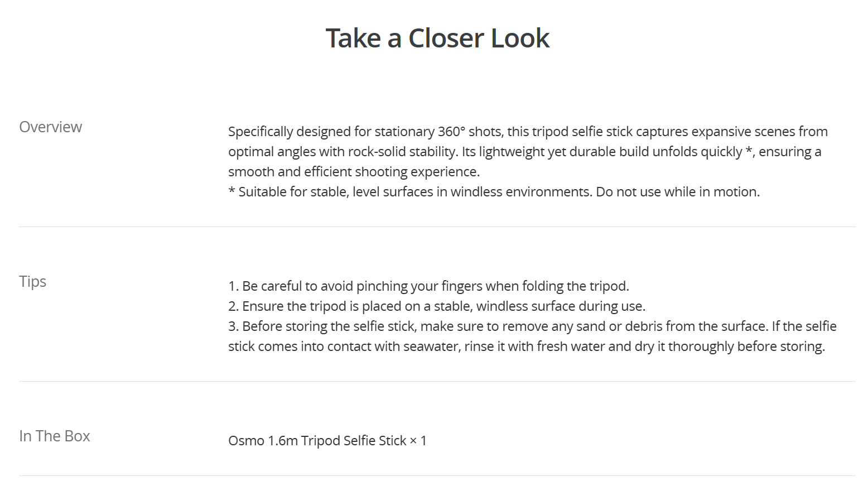Click the sentence "Do not use while in motion."
This screenshot has width=868, height=486.
(x=678, y=192)
